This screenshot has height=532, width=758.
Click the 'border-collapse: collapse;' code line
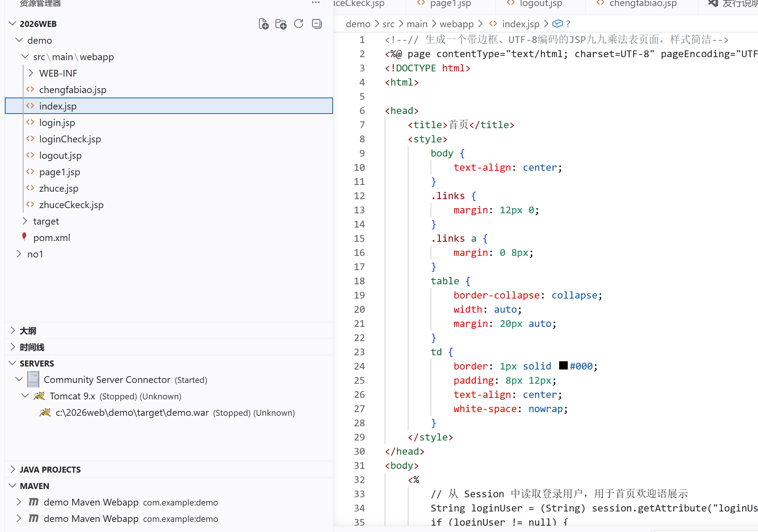(528, 295)
